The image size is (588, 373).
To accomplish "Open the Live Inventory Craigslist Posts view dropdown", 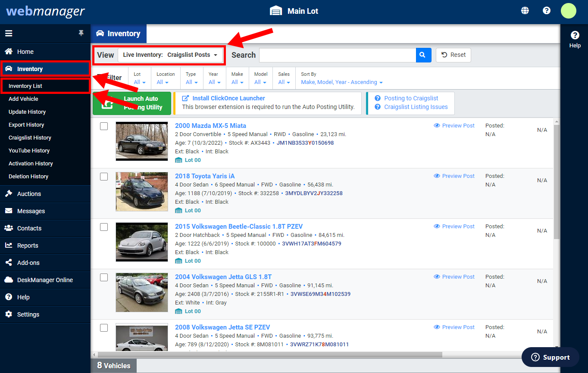I will [x=170, y=55].
